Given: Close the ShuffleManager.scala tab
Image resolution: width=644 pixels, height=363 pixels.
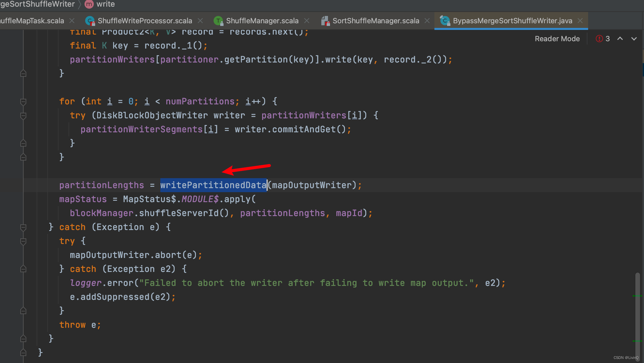Looking at the screenshot, I should click(307, 21).
